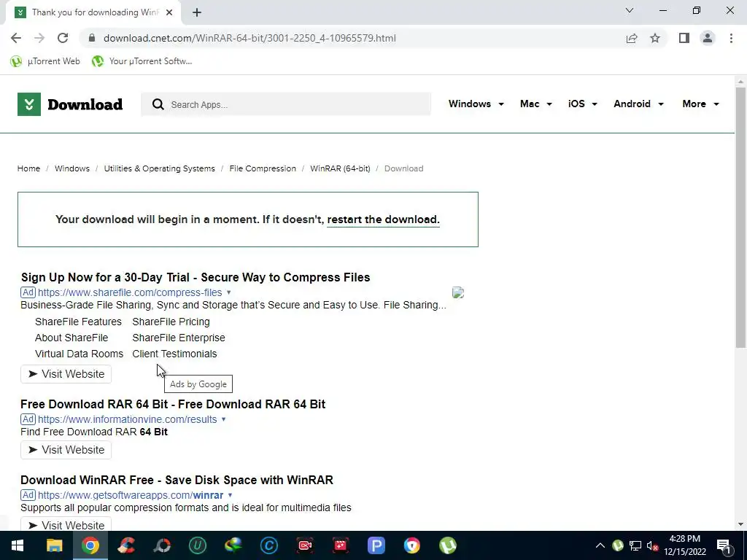Click the magnifier icon in Search Apps

(x=158, y=104)
